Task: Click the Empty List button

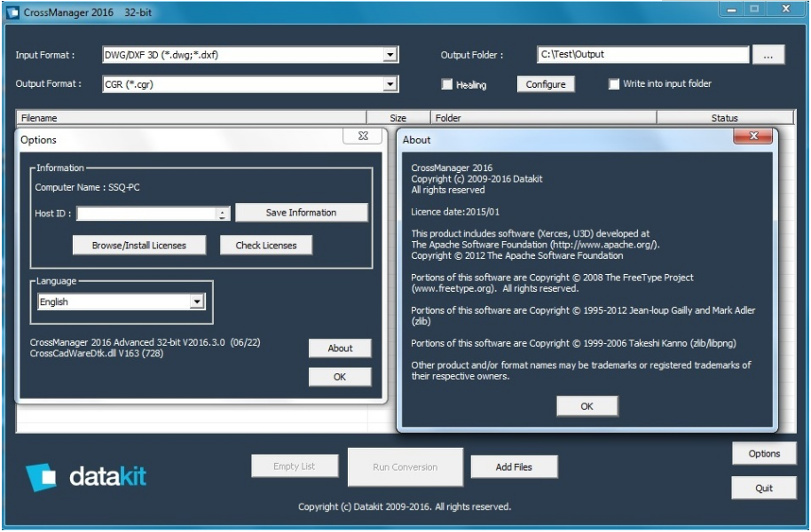Action: (295, 465)
